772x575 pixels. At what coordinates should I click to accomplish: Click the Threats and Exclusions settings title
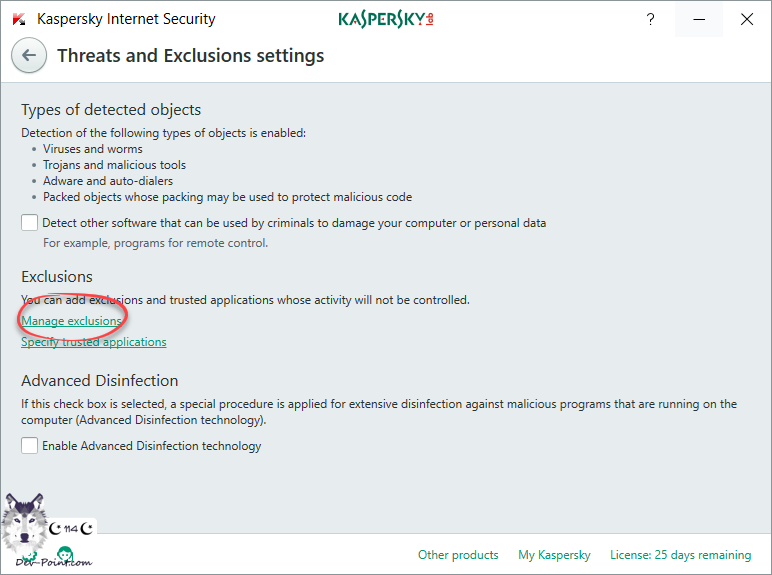click(190, 56)
